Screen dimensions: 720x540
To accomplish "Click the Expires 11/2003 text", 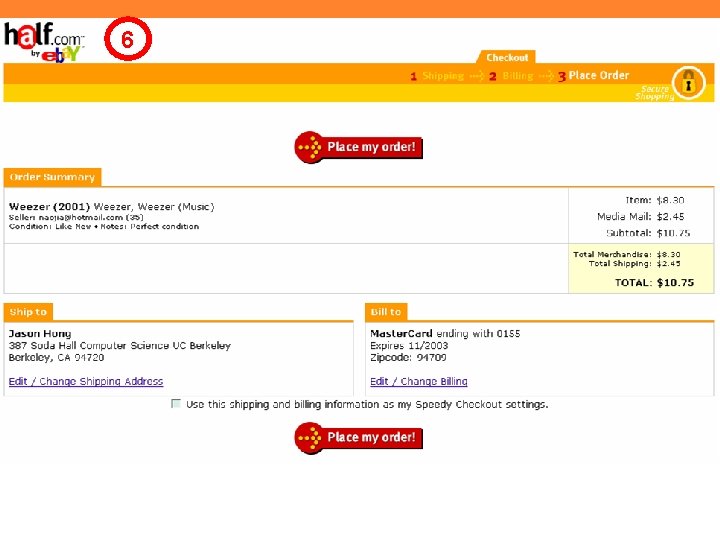I will coord(409,345).
